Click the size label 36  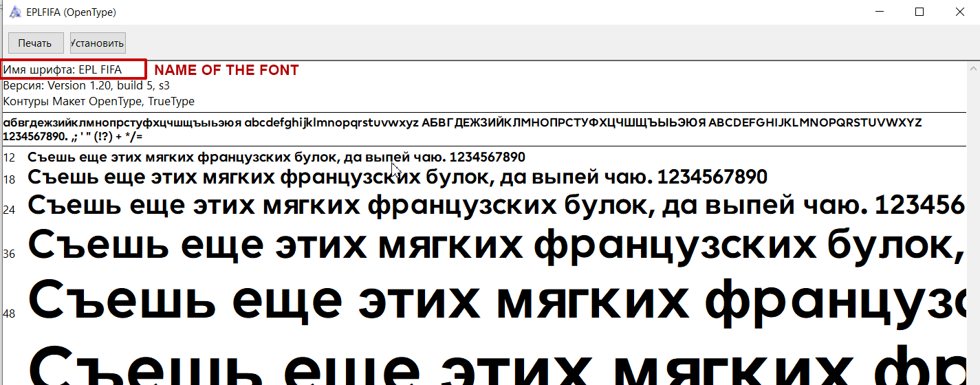(9, 254)
